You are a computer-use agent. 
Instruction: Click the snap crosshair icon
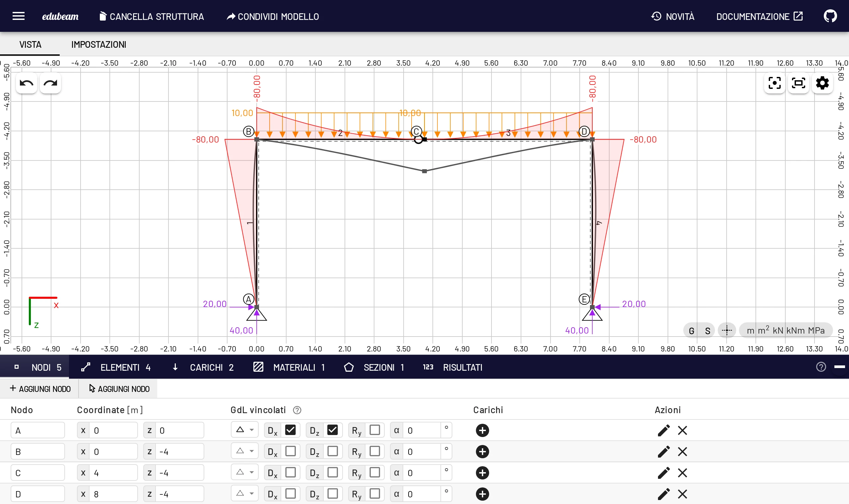pyautogui.click(x=726, y=330)
